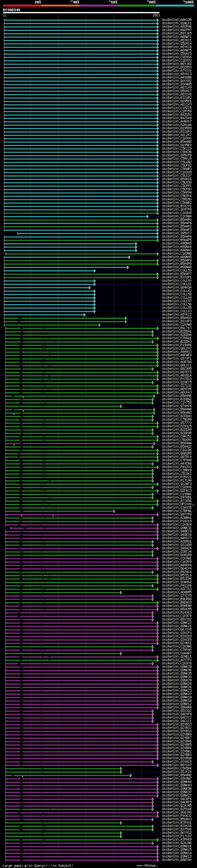197x868 pixels.
Task: Select label UniRef100_A9QN45
Action: tap(176, 257)
